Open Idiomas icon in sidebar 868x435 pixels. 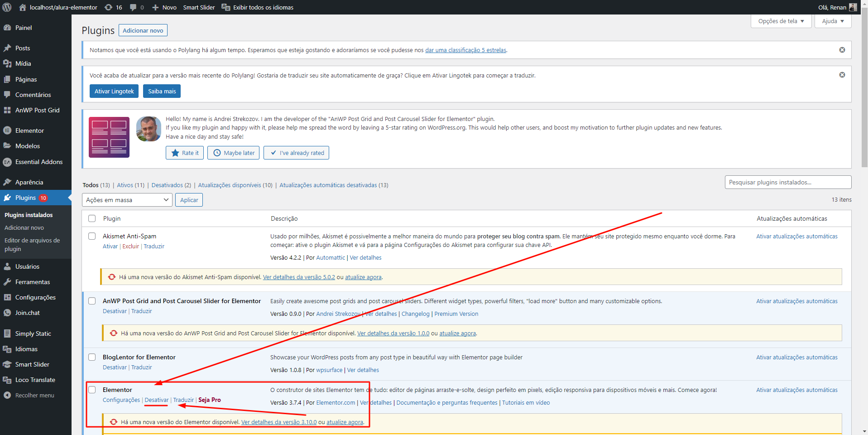(7, 349)
